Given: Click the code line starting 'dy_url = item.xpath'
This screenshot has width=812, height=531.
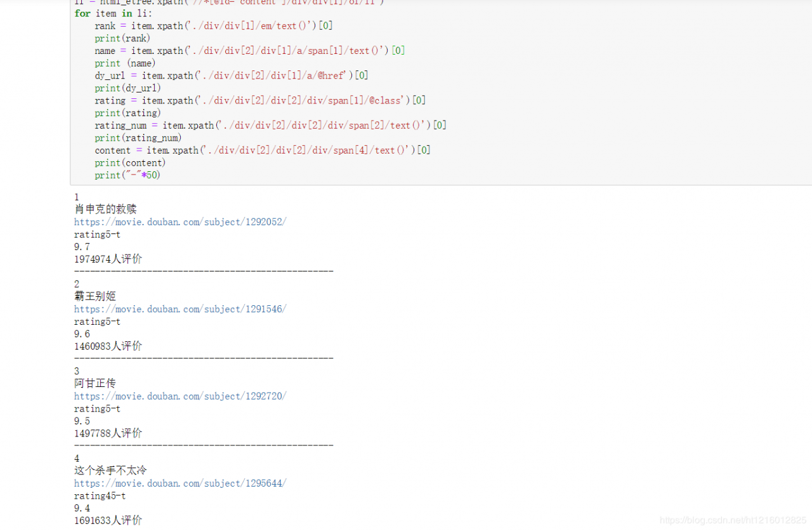Looking at the screenshot, I should click(232, 75).
